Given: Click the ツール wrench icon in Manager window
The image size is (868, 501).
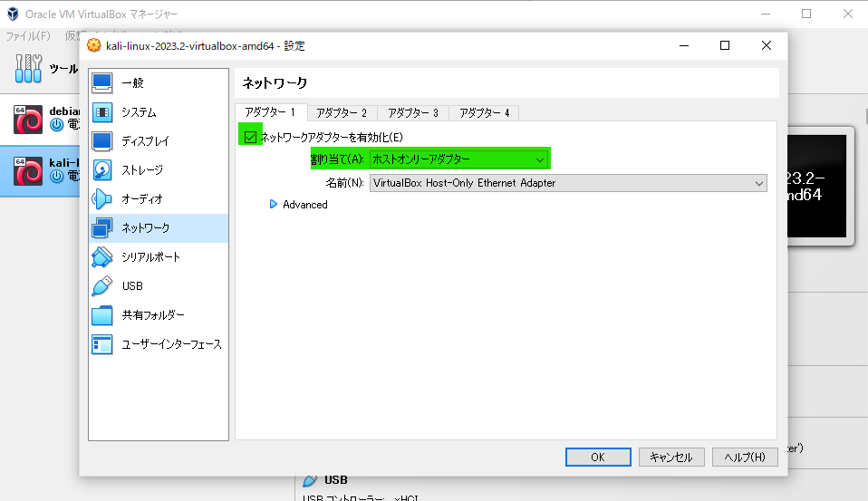Looking at the screenshot, I should point(28,68).
